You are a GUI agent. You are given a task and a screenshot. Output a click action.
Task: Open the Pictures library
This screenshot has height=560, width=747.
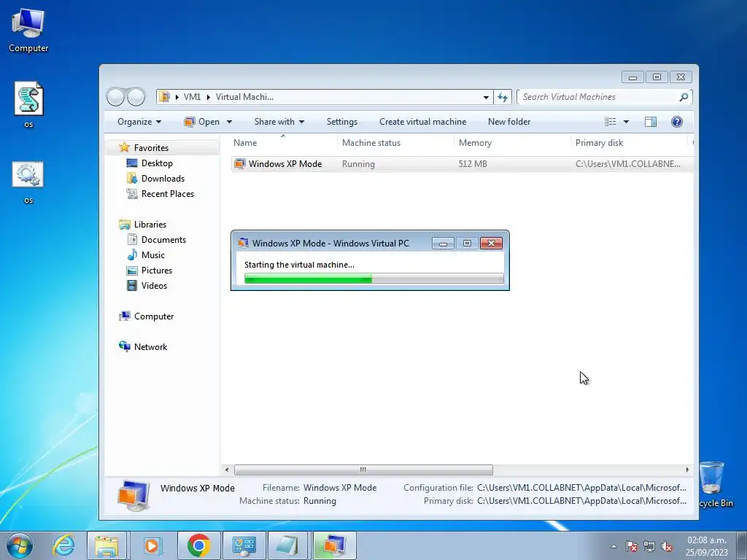pos(156,271)
